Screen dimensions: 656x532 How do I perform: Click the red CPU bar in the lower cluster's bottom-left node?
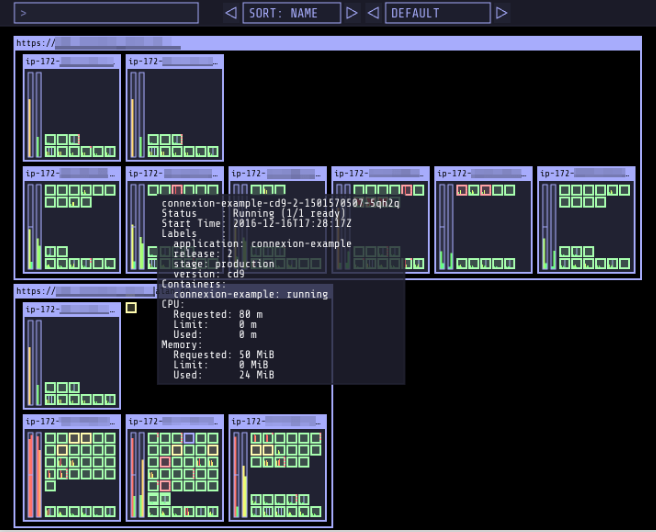pyautogui.click(x=30, y=476)
